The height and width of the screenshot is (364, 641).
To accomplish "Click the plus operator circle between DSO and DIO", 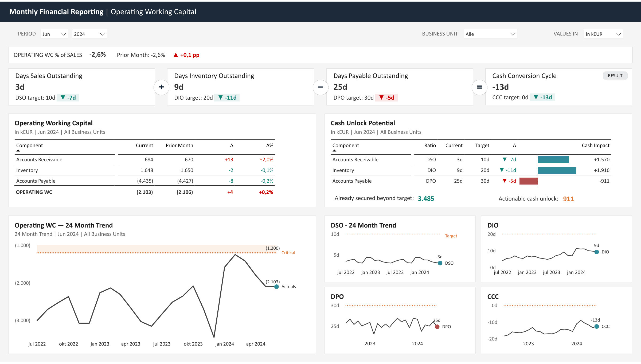I will [161, 87].
